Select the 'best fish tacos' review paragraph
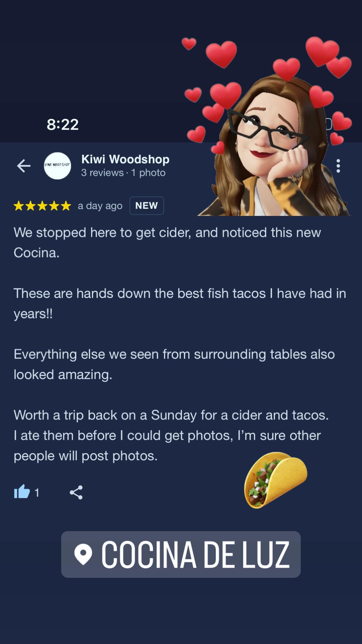The height and width of the screenshot is (644, 362). (180, 303)
